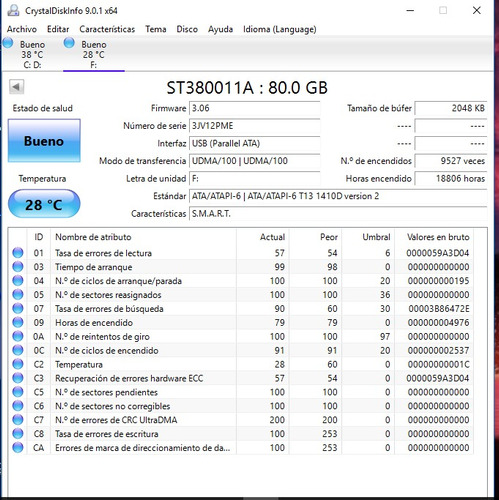Select the Tasa de errores de lectura row

[241, 253]
